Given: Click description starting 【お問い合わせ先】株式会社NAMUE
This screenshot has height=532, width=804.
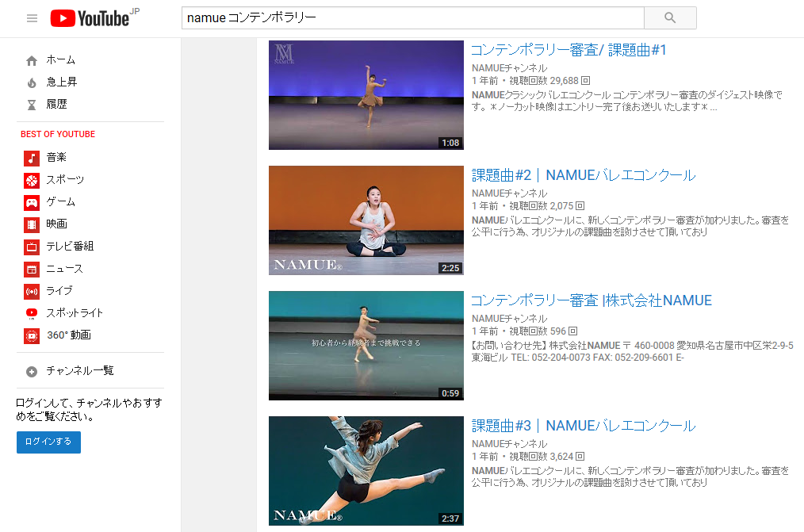Looking at the screenshot, I should pos(632,351).
